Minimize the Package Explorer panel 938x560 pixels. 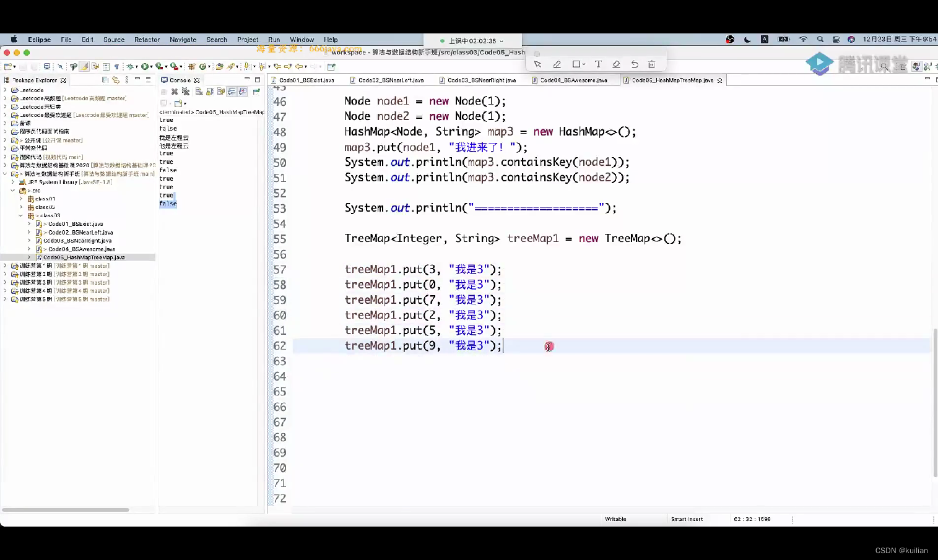click(x=137, y=79)
